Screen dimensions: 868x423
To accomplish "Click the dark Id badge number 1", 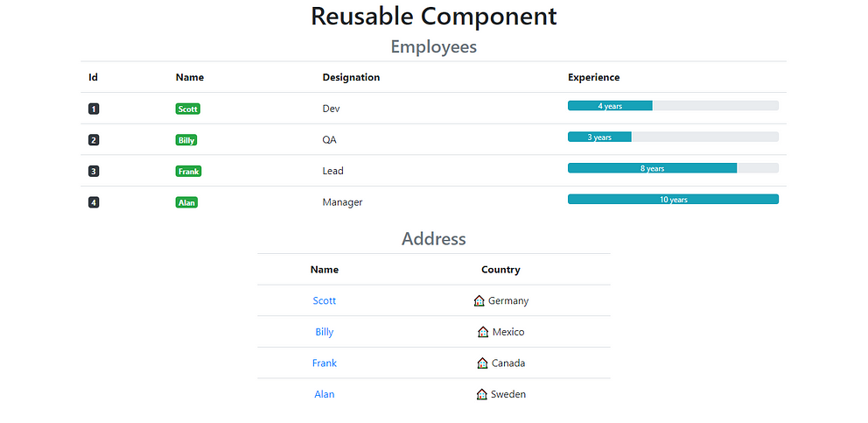I will tap(94, 109).
